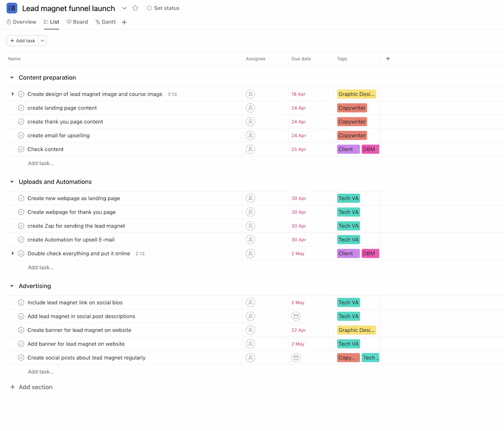Star the Lead magnet funnel launch project
The width and height of the screenshot is (504, 431).
coord(135,8)
